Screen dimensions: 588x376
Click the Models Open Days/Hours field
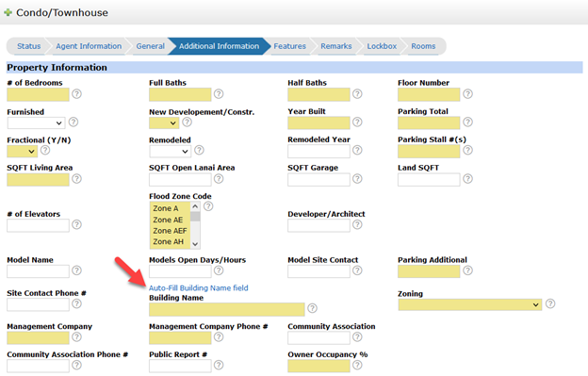[180, 271]
